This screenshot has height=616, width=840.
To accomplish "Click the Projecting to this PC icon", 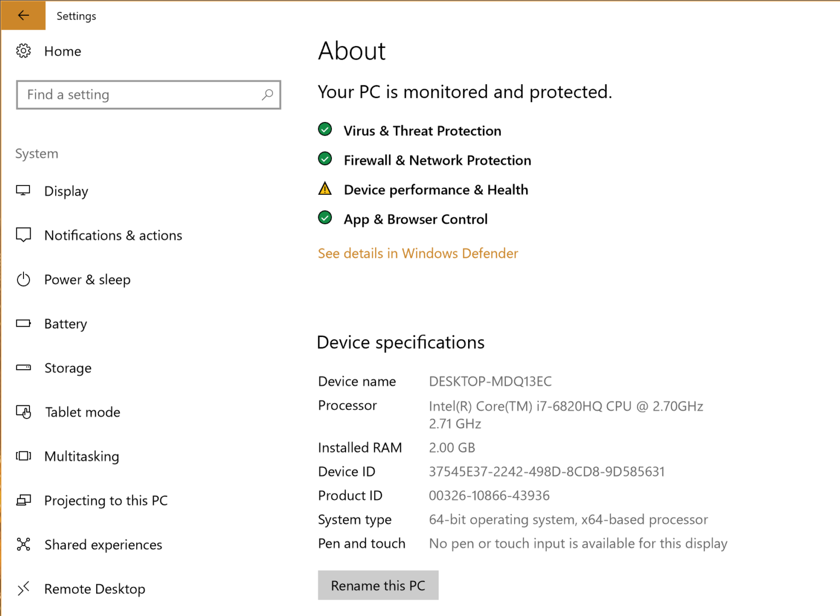I will coord(24,500).
